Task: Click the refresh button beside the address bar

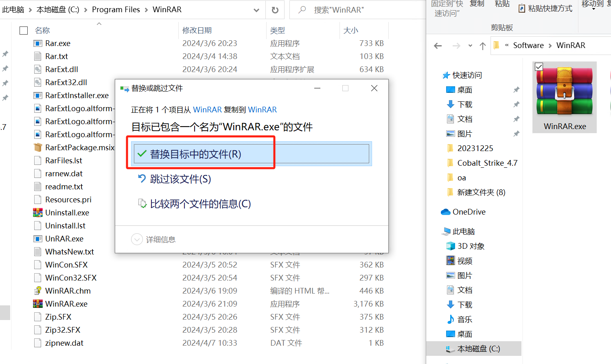Action: pyautogui.click(x=275, y=10)
